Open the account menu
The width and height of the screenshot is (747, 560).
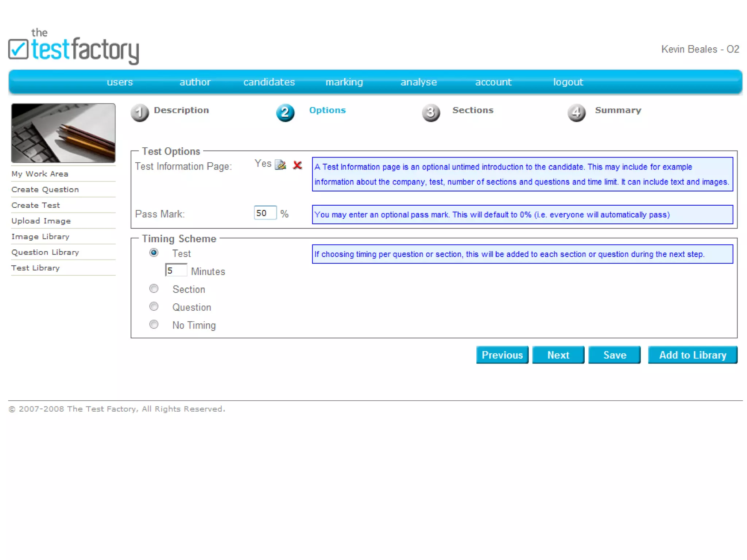[x=493, y=82]
